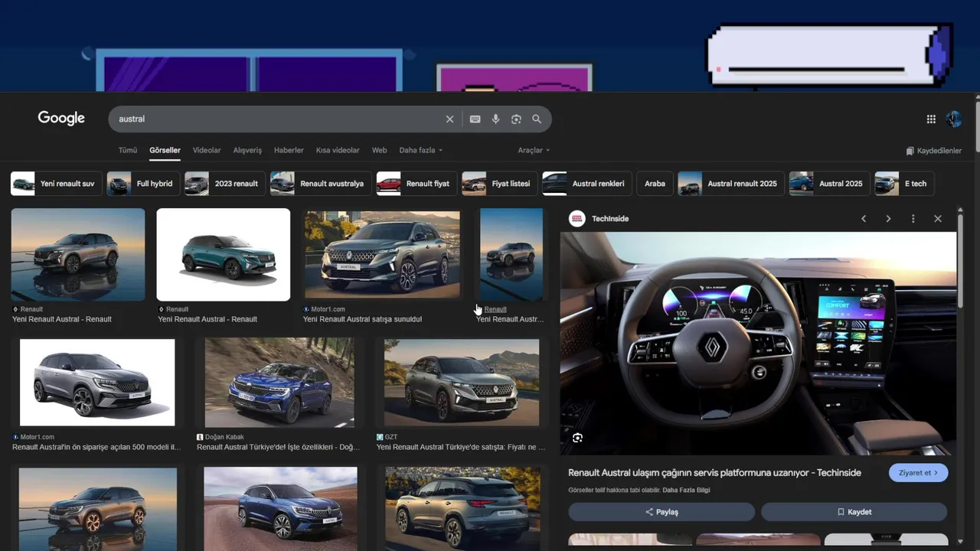This screenshot has width=980, height=551.
Task: Open the Google account avatar
Action: pos(954,119)
